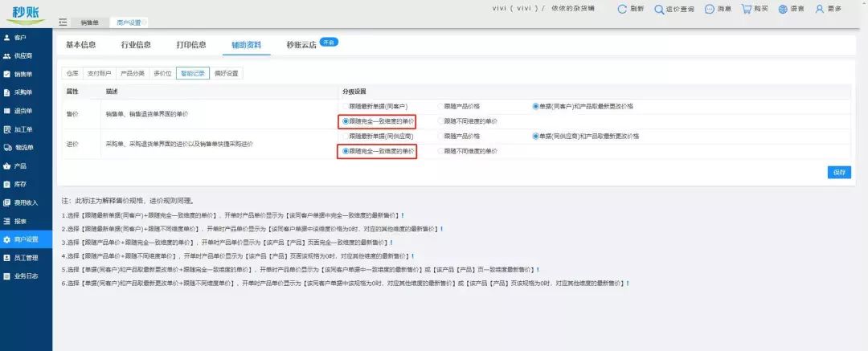
Task: Open the 支付账户 sub-tab
Action: [100, 74]
